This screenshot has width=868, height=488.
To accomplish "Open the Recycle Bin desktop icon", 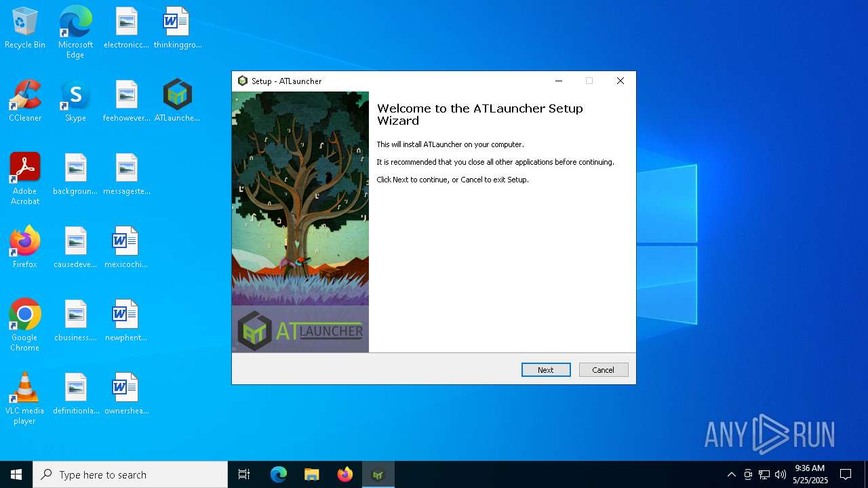I will tap(25, 28).
